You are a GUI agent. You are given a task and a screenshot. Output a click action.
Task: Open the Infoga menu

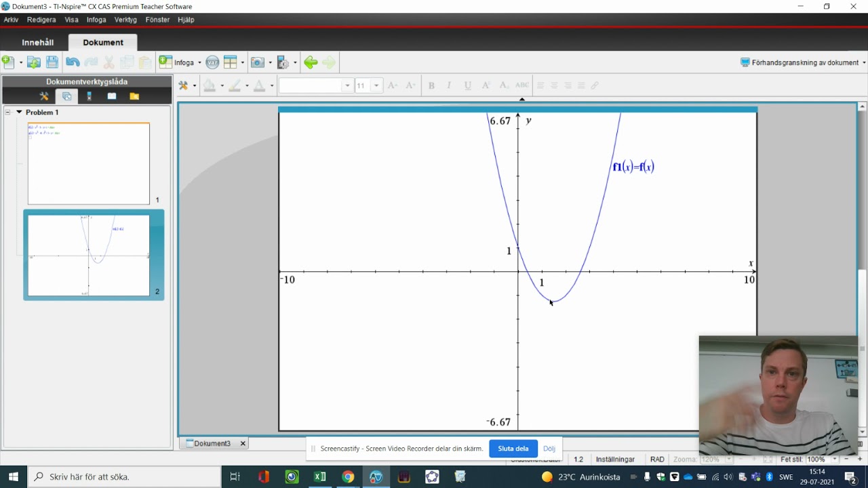(x=96, y=20)
